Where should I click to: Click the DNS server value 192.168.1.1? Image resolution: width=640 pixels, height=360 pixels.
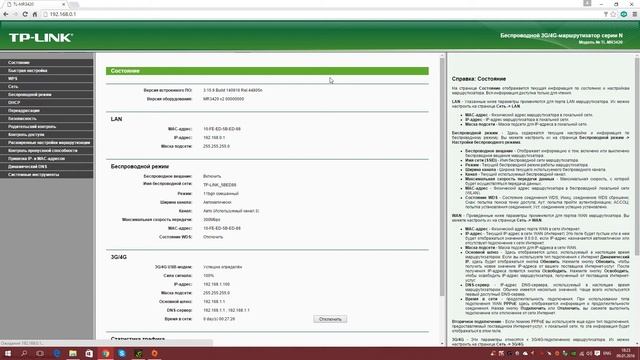click(226, 310)
